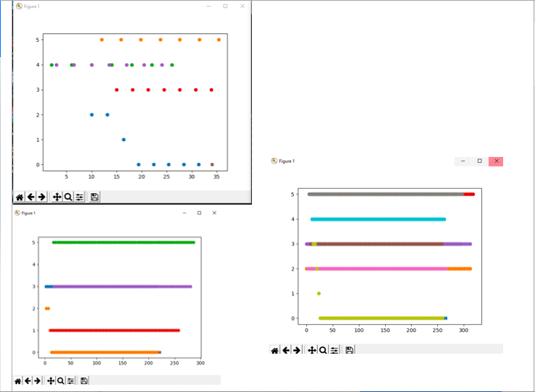Image resolution: width=535 pixels, height=392 pixels.
Task: Select Zoom magnifier in bottom-left figure toolbar
Action: (60, 380)
